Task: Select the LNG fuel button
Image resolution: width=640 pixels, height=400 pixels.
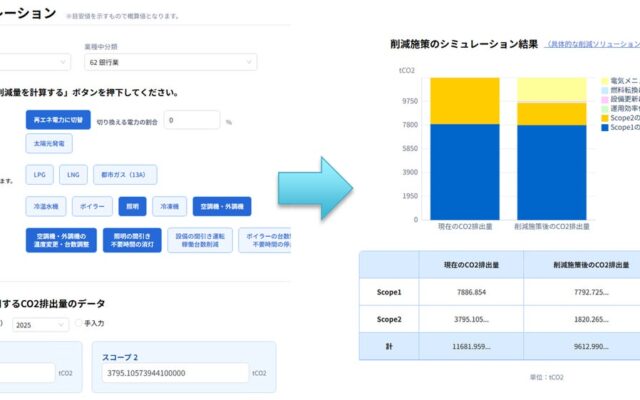Action: click(x=73, y=175)
